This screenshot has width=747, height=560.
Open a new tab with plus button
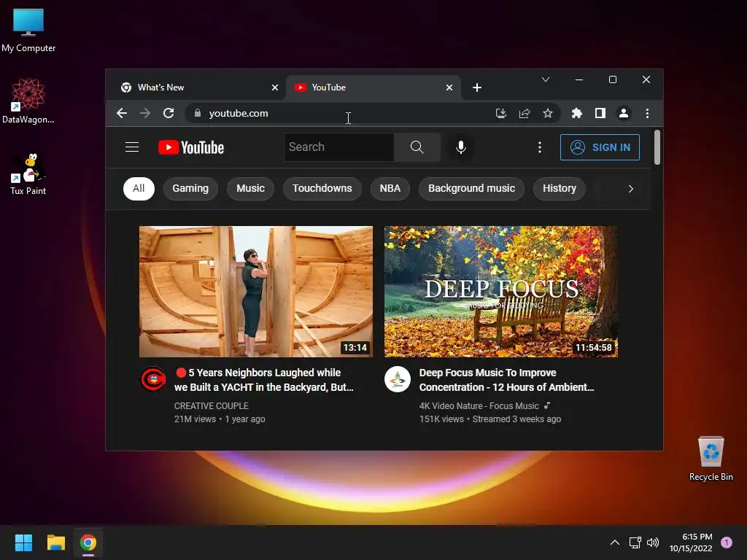[477, 87]
